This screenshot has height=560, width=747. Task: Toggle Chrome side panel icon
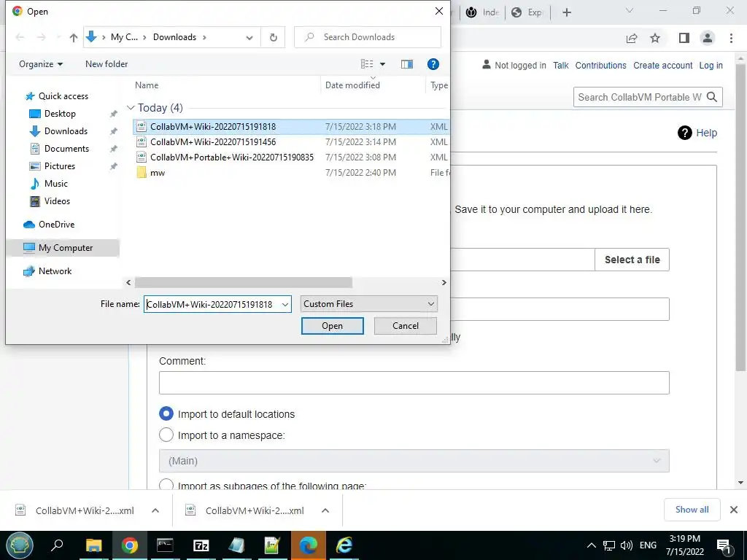pyautogui.click(x=684, y=38)
